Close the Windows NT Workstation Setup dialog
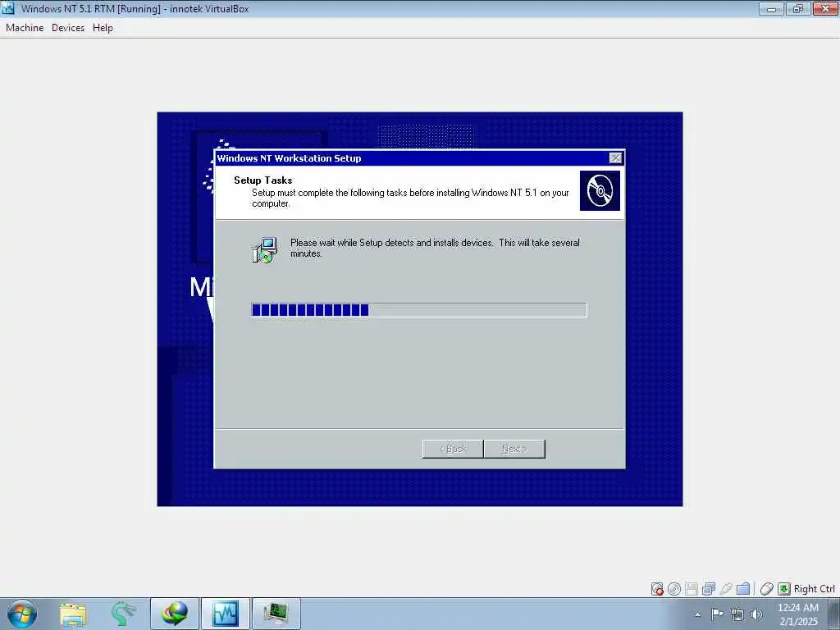Image resolution: width=840 pixels, height=630 pixels. (x=615, y=158)
